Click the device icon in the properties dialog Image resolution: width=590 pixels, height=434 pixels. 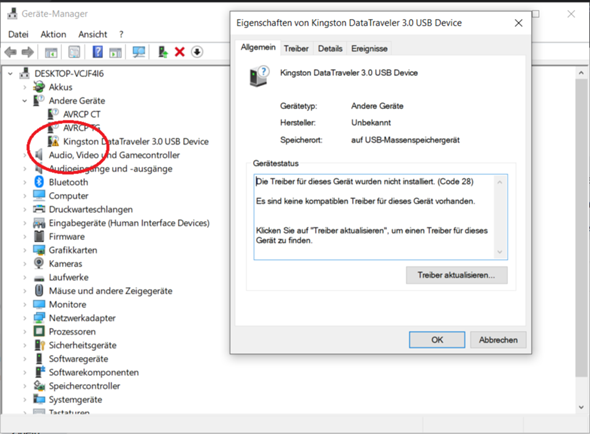point(260,76)
